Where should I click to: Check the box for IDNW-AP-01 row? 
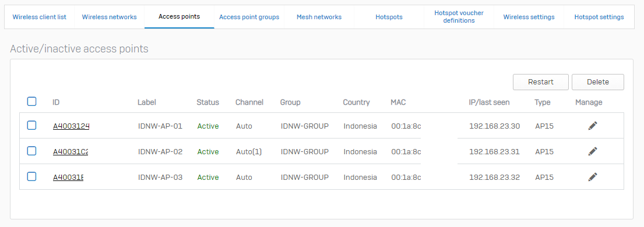(x=31, y=126)
